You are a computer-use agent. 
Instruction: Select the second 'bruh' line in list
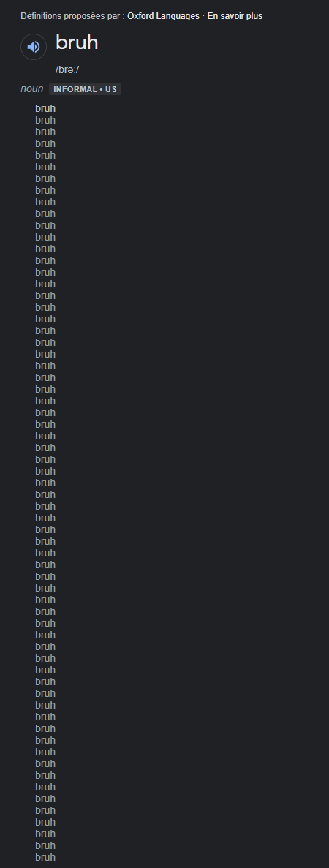pos(45,120)
